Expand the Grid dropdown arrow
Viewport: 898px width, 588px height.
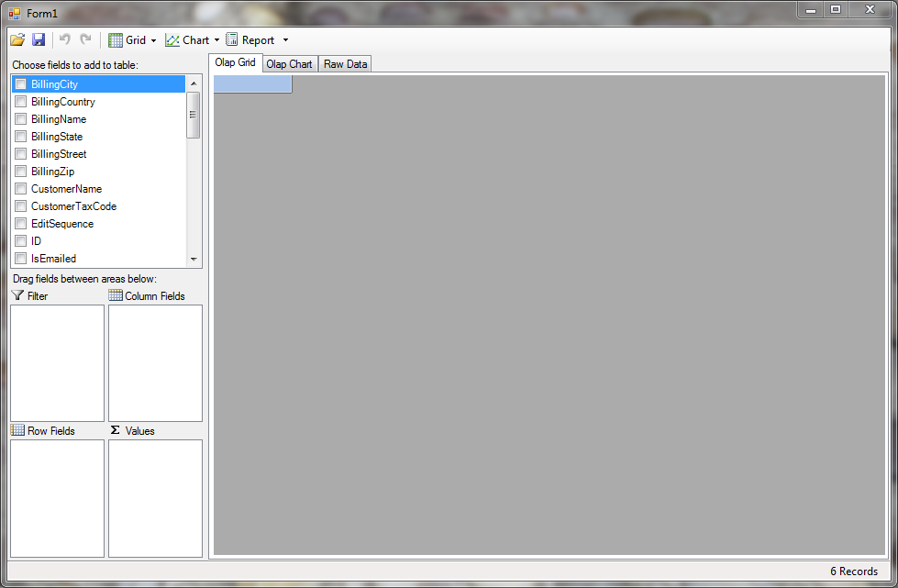click(153, 40)
